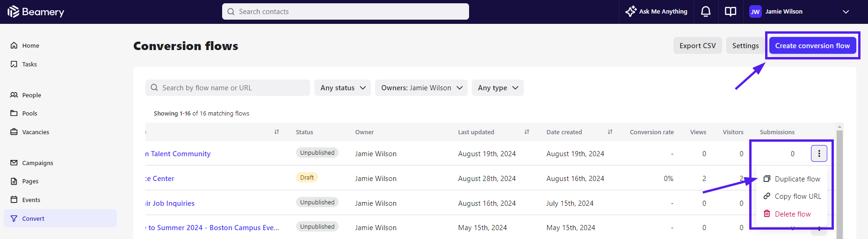Focus the Search contacts field
The height and width of the screenshot is (239, 868).
click(345, 12)
